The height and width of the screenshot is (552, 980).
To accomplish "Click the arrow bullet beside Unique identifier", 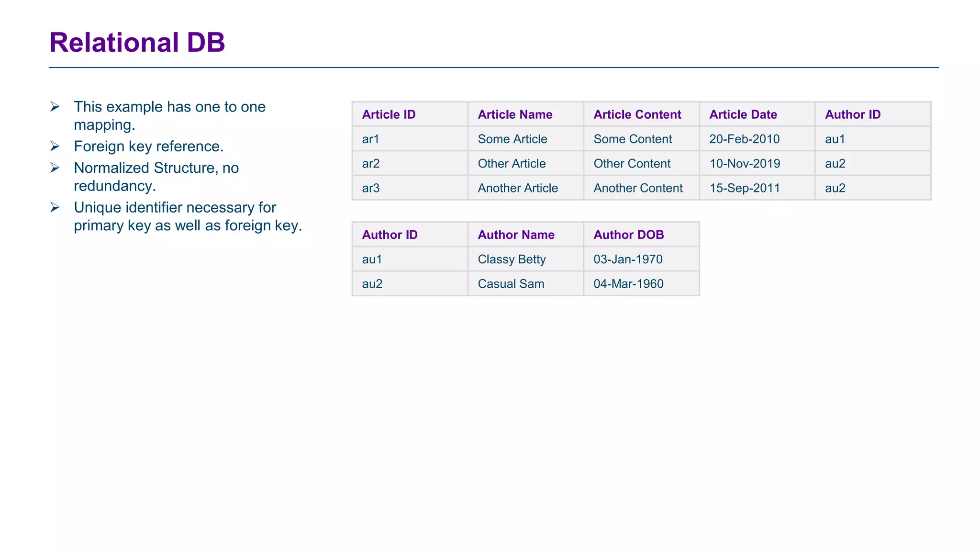I will tap(55, 207).
